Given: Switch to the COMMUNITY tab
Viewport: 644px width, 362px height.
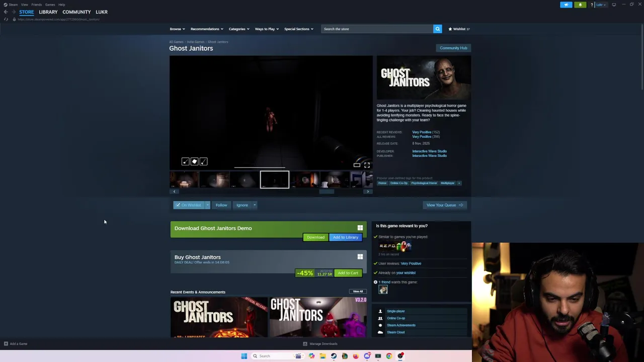Looking at the screenshot, I should (76, 12).
